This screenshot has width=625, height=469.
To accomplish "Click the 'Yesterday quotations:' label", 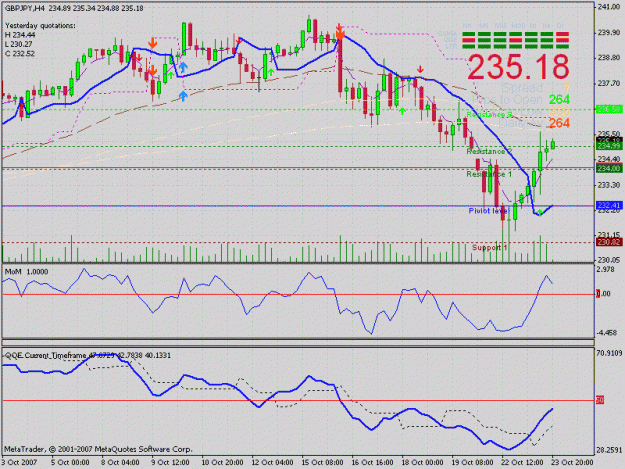I will pyautogui.click(x=40, y=26).
